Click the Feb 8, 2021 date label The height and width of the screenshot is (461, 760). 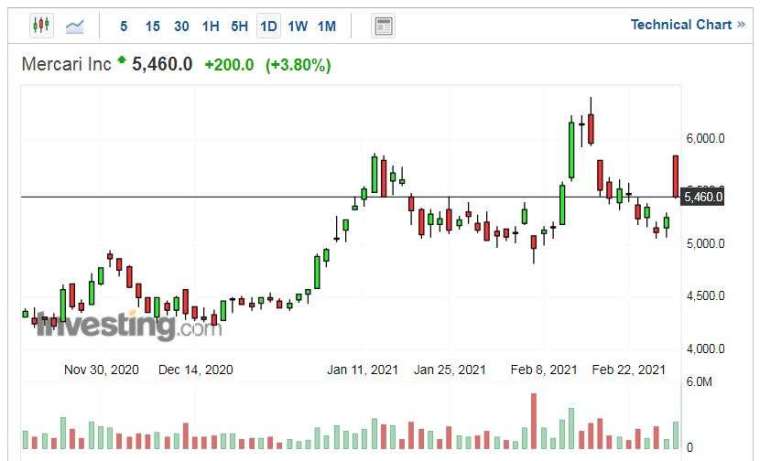tap(544, 370)
